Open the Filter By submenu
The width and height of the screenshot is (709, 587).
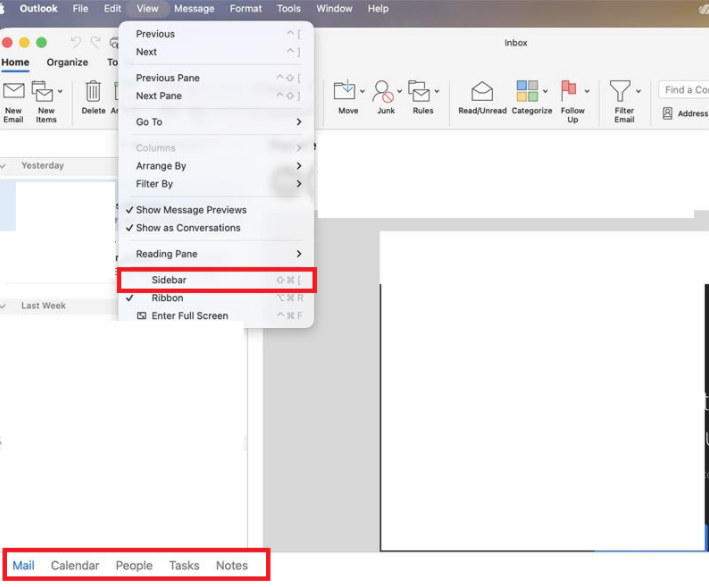(x=216, y=184)
